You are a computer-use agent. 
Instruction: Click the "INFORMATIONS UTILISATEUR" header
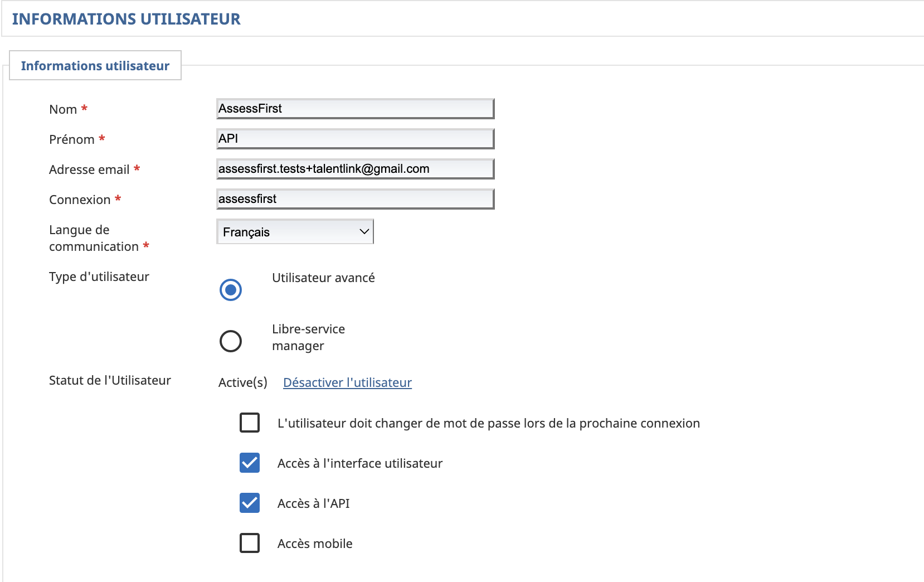125,18
